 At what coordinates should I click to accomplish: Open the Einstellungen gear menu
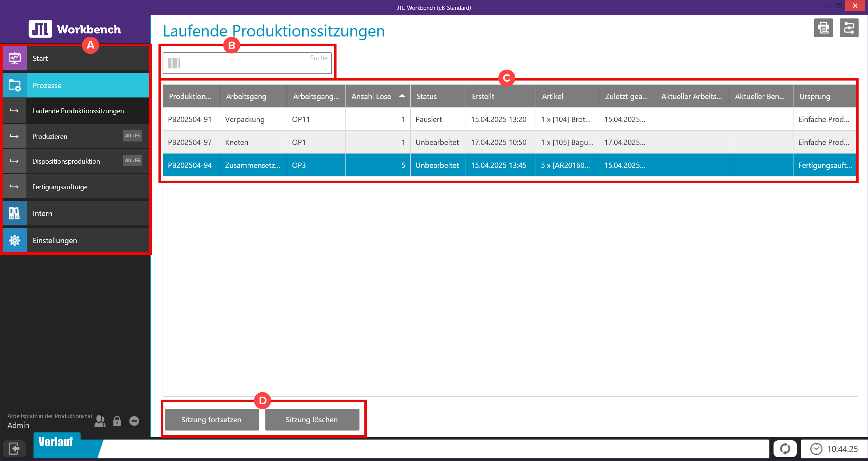[55, 240]
